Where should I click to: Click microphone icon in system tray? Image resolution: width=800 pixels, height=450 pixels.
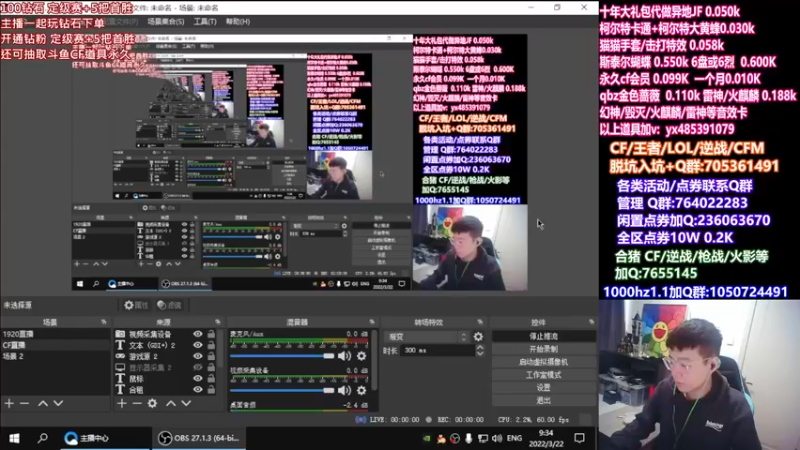tap(468, 438)
